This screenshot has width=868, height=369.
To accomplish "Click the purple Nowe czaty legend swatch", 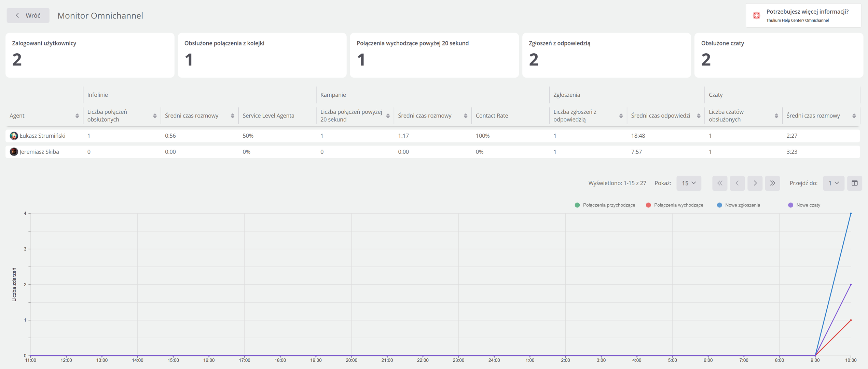I will (x=790, y=205).
